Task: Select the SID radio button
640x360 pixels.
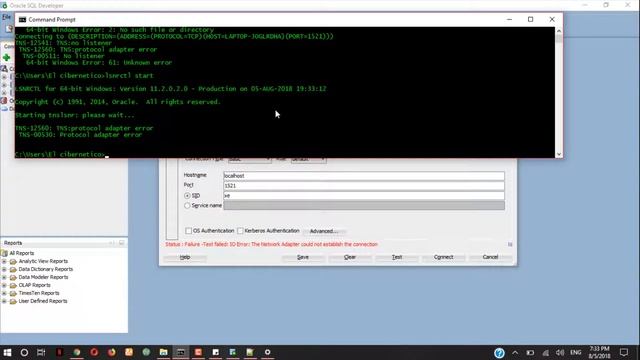Action: click(x=187, y=196)
